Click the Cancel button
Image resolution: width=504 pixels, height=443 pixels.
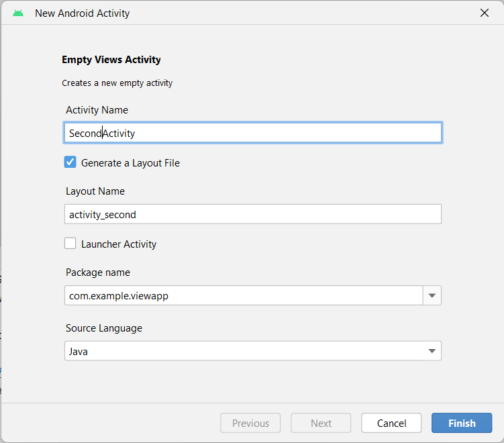391,423
